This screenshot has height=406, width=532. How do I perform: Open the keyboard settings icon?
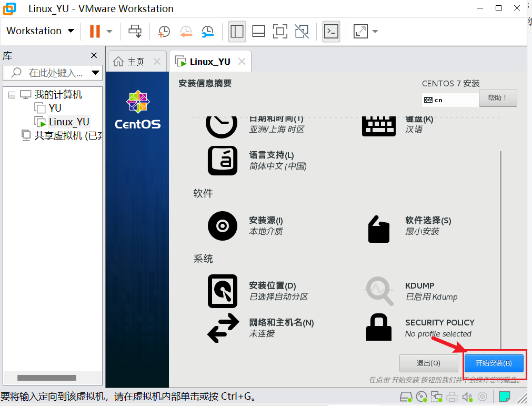[379, 126]
